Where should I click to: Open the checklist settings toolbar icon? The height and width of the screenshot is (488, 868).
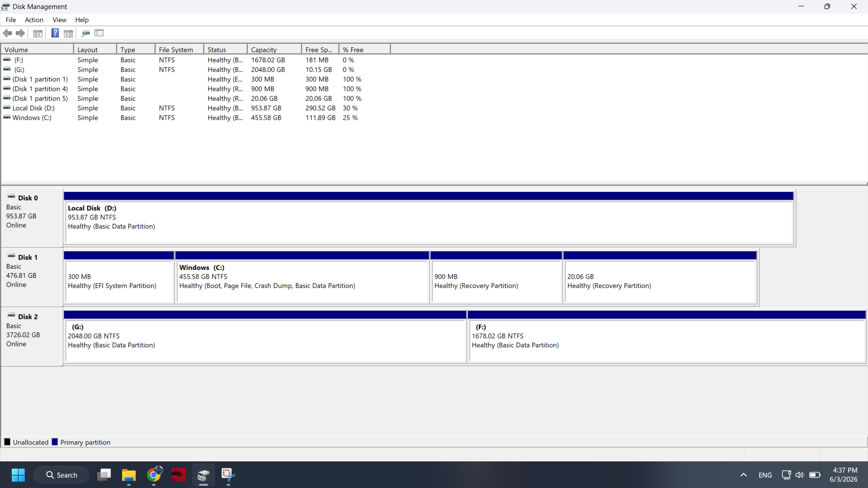click(99, 33)
